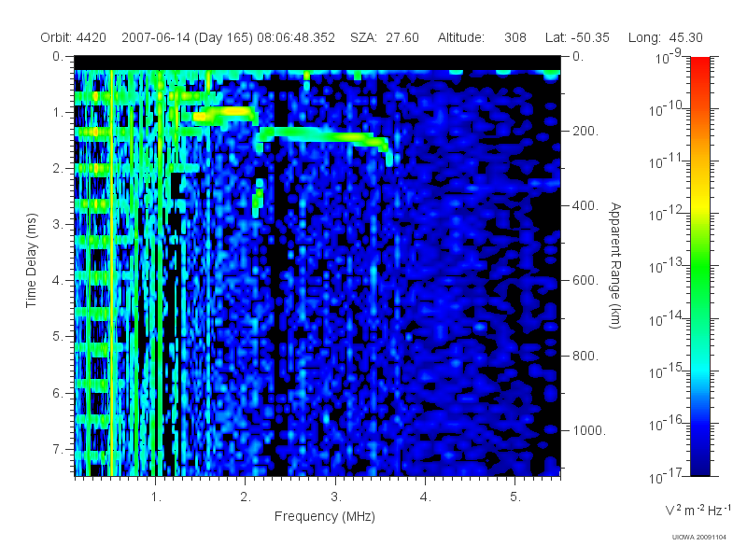Screen dimensions: 747x560
Task: Click the SZA: 27.60 value
Action: pos(385,37)
